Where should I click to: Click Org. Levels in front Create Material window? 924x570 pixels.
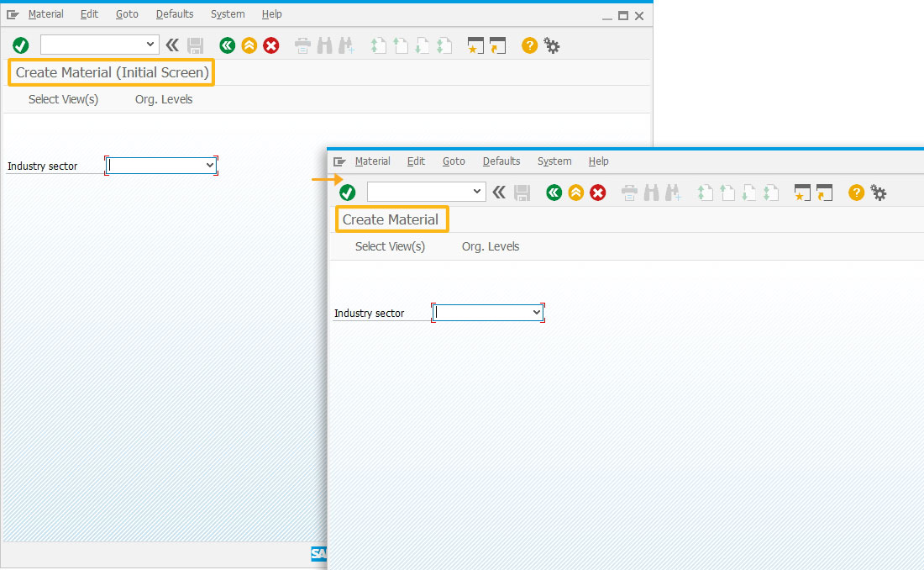click(x=491, y=246)
